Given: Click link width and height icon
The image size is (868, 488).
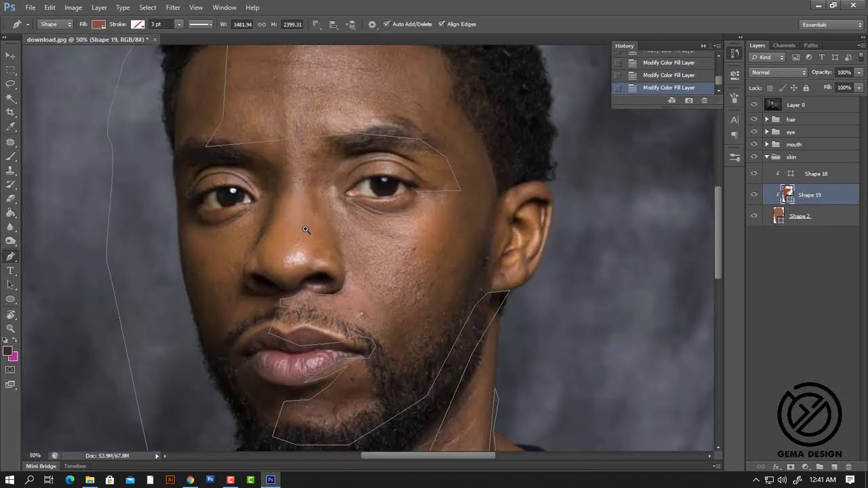Looking at the screenshot, I should click(x=262, y=24).
